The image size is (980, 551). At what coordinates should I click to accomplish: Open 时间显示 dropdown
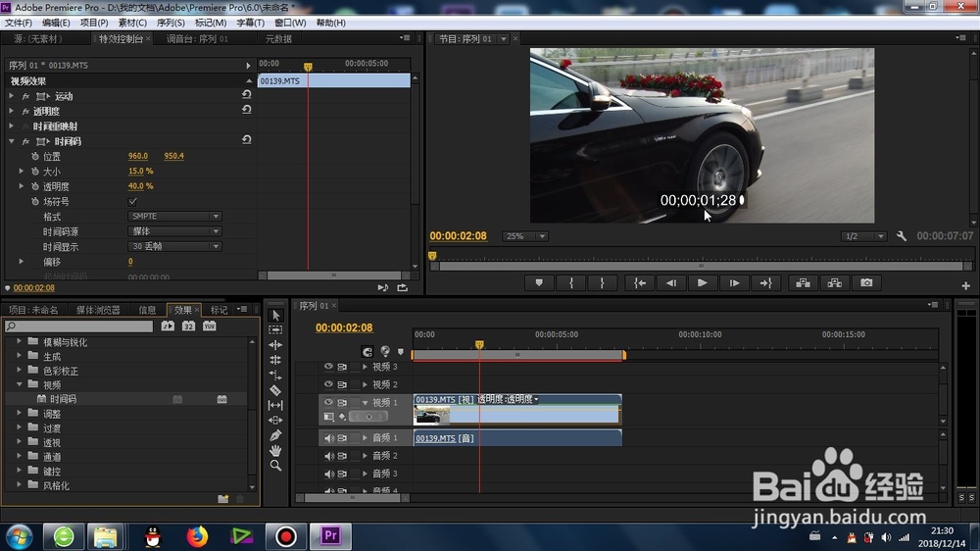coord(174,246)
